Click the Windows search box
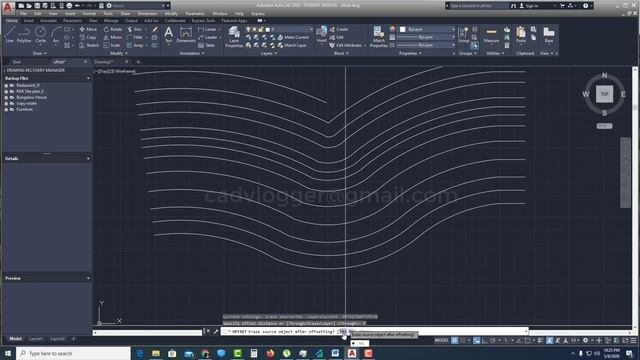Image resolution: width=640 pixels, height=360 pixels. [x=73, y=353]
